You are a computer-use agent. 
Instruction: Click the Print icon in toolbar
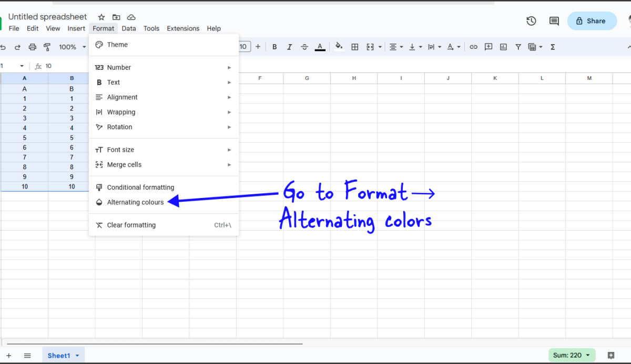point(33,47)
